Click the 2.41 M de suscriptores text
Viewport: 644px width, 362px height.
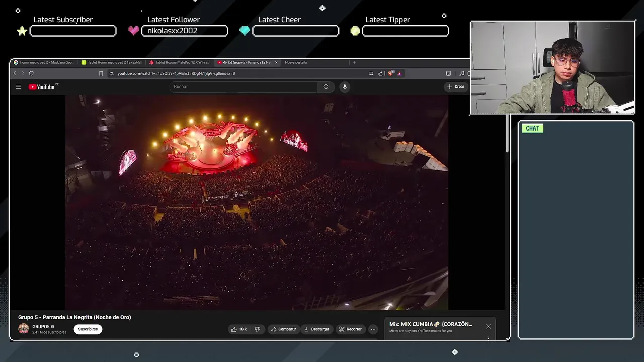[49, 332]
